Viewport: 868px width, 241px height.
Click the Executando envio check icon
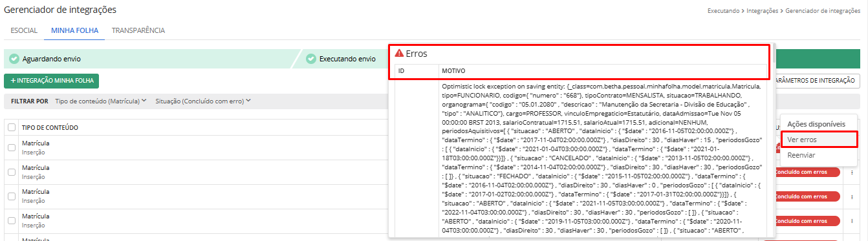click(310, 59)
